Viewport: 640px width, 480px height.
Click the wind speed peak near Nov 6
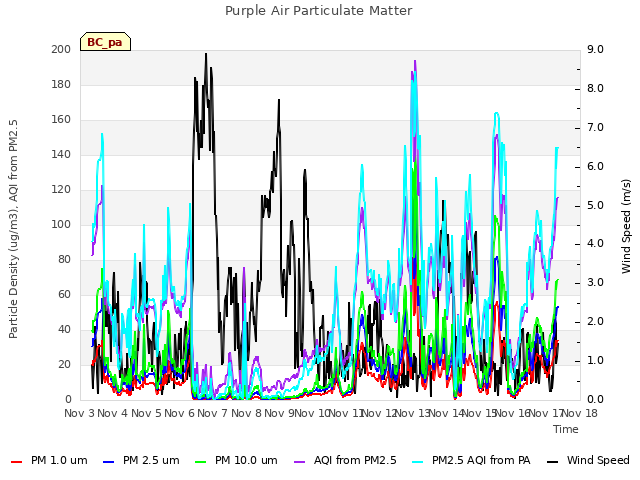tap(206, 54)
